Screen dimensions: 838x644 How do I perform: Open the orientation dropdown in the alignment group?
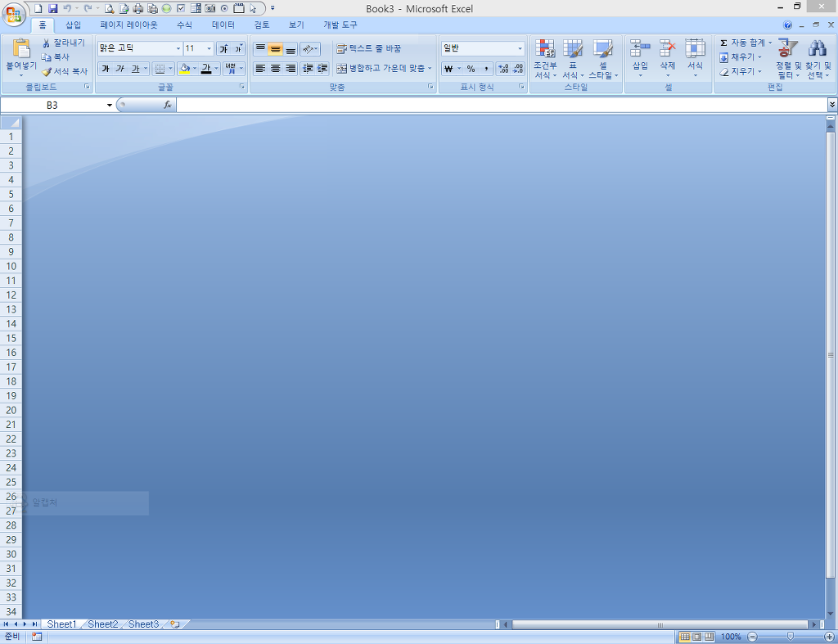pos(310,48)
